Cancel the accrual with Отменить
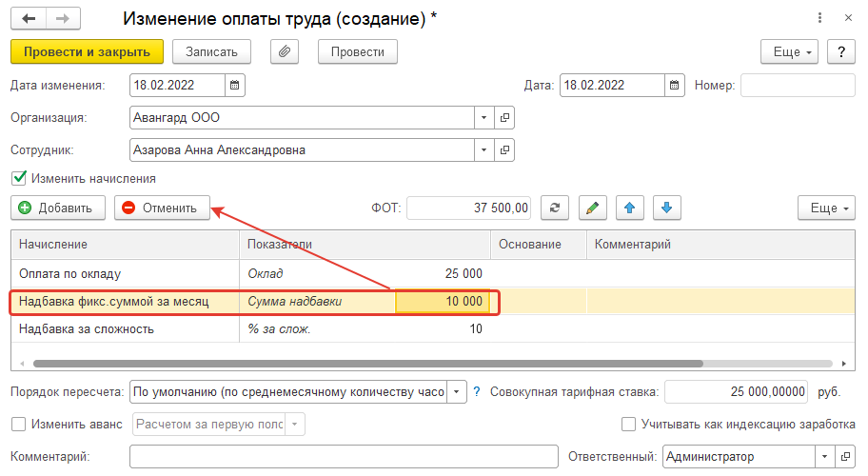Viewport: 868px width, 476px height. pyautogui.click(x=162, y=208)
